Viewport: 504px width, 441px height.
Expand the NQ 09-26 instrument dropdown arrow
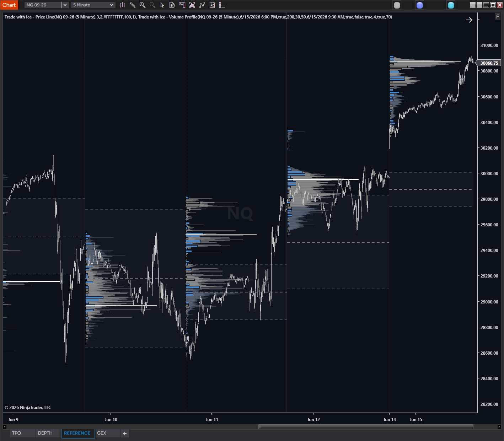[65, 5]
